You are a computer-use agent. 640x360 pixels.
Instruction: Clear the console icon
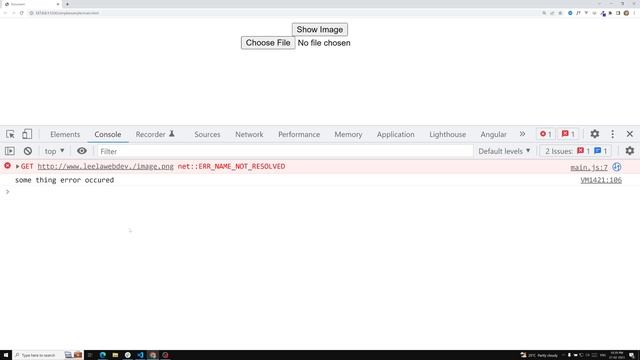(x=28, y=151)
